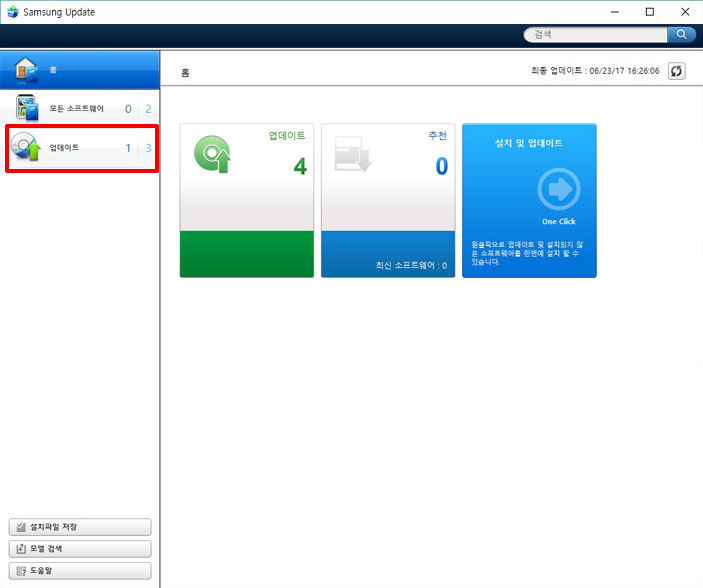
Task: Open the 업데이트 disc icon in sidebar
Action: click(25, 148)
